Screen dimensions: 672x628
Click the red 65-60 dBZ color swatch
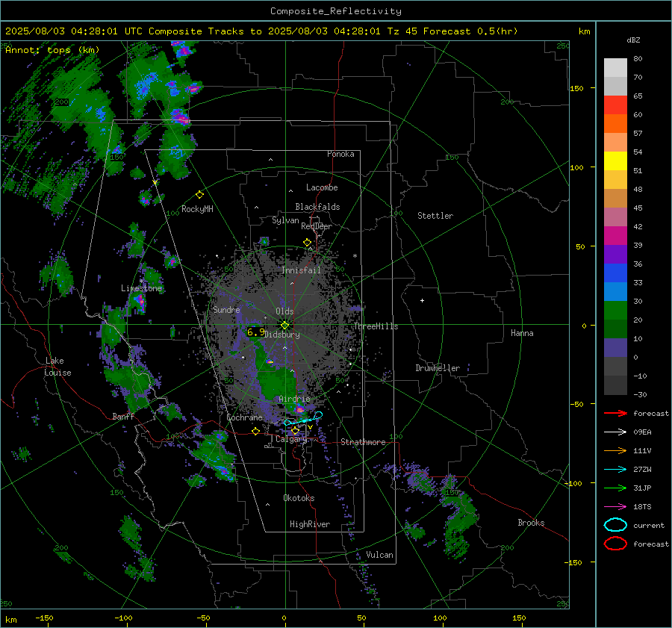615,105
